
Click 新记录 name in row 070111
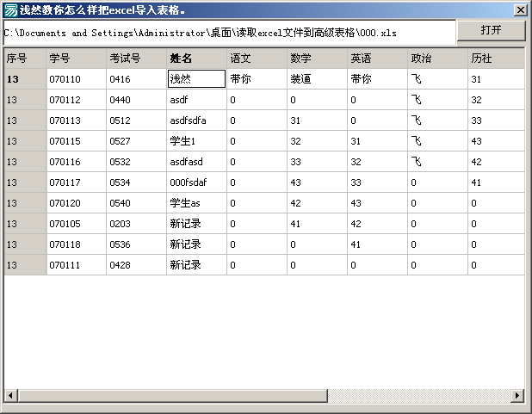pyautogui.click(x=197, y=265)
